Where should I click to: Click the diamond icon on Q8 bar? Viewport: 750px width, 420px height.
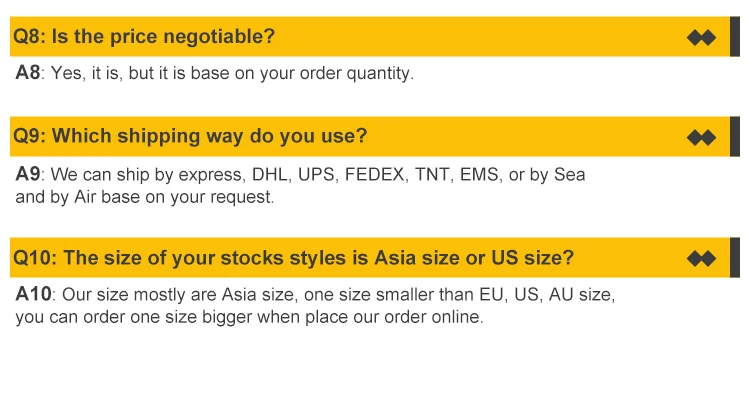pos(702,38)
